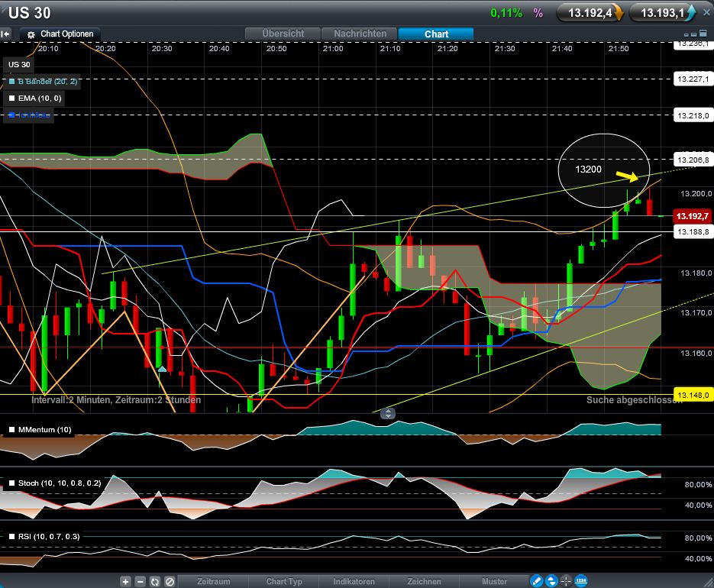This screenshot has height=588, width=714.
Task: Open the Indikatoren menu
Action: tap(354, 581)
